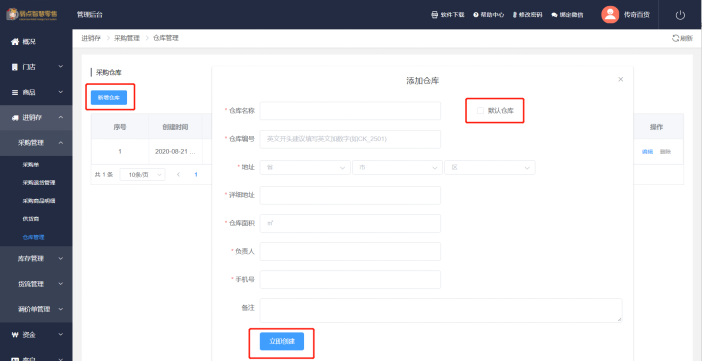Click the WeChat bubble icon for 绑定微信
The height and width of the screenshot is (362, 703).
tap(555, 15)
